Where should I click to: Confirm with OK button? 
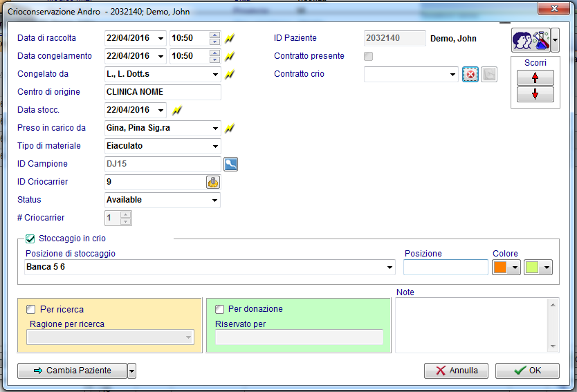[x=527, y=371]
